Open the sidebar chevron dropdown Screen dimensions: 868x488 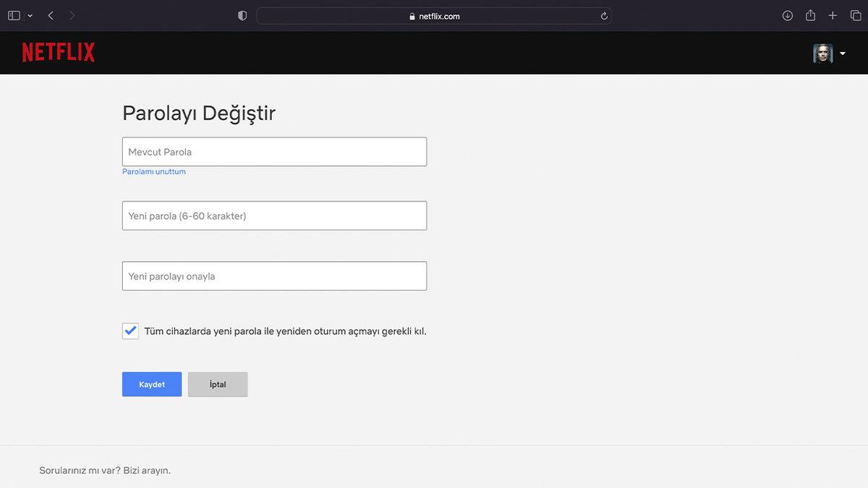[x=30, y=14]
